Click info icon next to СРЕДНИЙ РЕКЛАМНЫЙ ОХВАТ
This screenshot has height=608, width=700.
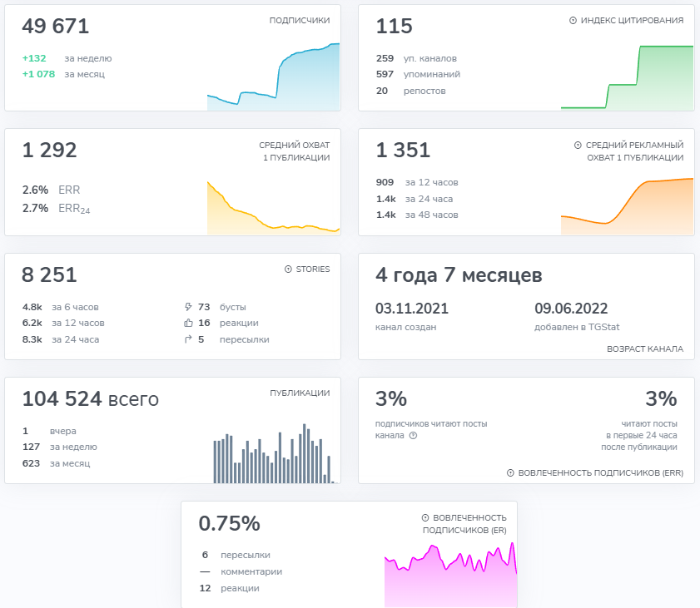click(578, 145)
